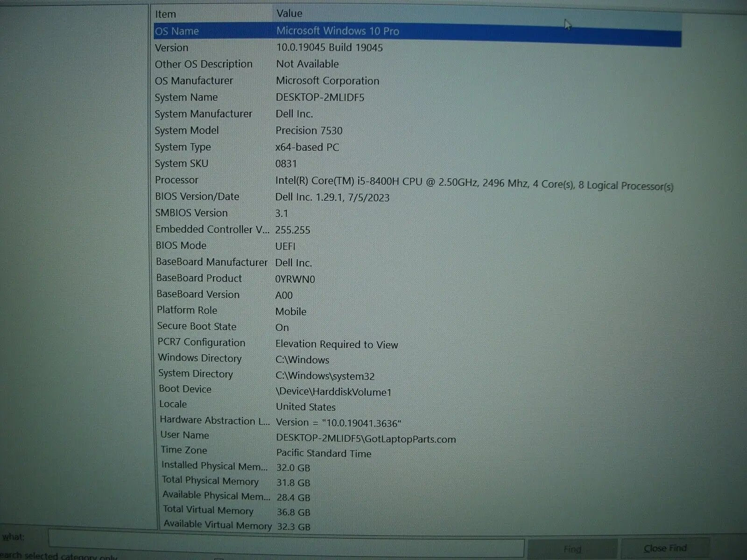Select the SMBIOS Version row
The width and height of the screenshot is (747, 560).
tap(417, 213)
